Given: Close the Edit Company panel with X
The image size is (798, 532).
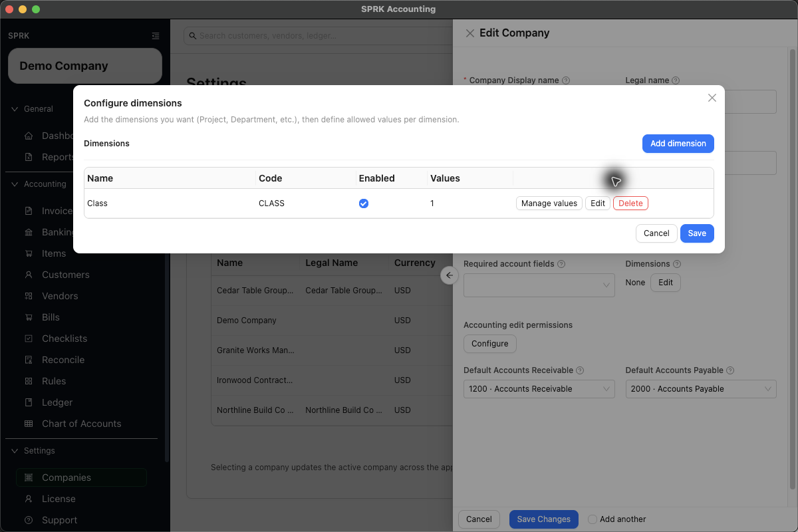Looking at the screenshot, I should tap(470, 33).
